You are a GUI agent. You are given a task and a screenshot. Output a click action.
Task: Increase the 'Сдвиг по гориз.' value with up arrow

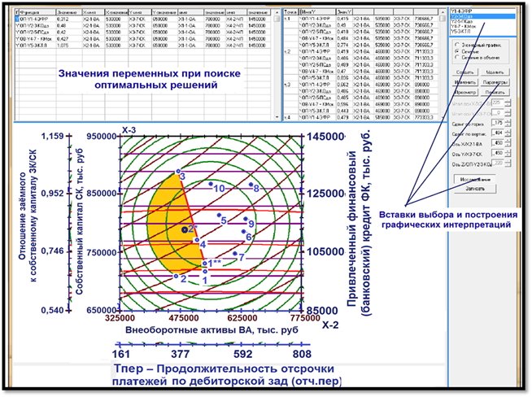(x=508, y=120)
